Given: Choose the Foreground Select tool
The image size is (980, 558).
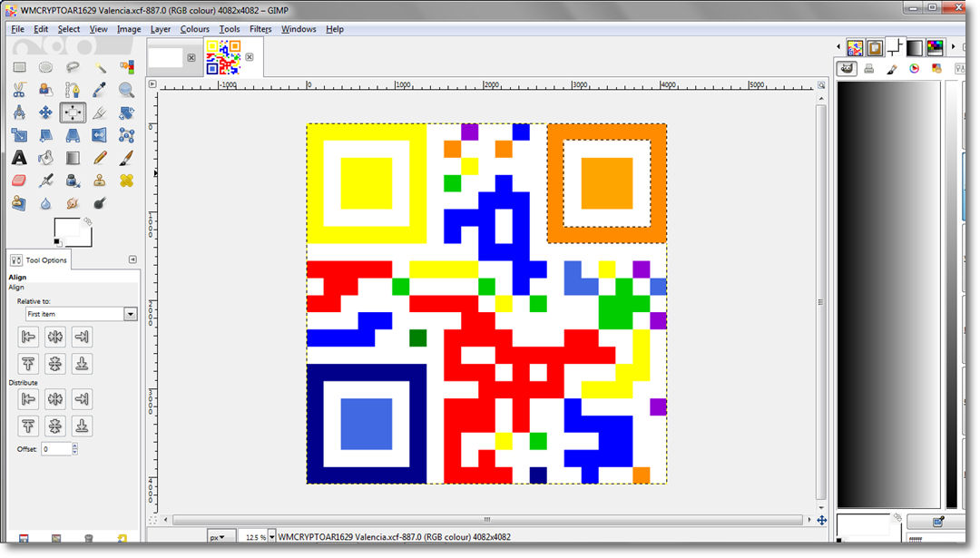Looking at the screenshot, I should pyautogui.click(x=45, y=90).
